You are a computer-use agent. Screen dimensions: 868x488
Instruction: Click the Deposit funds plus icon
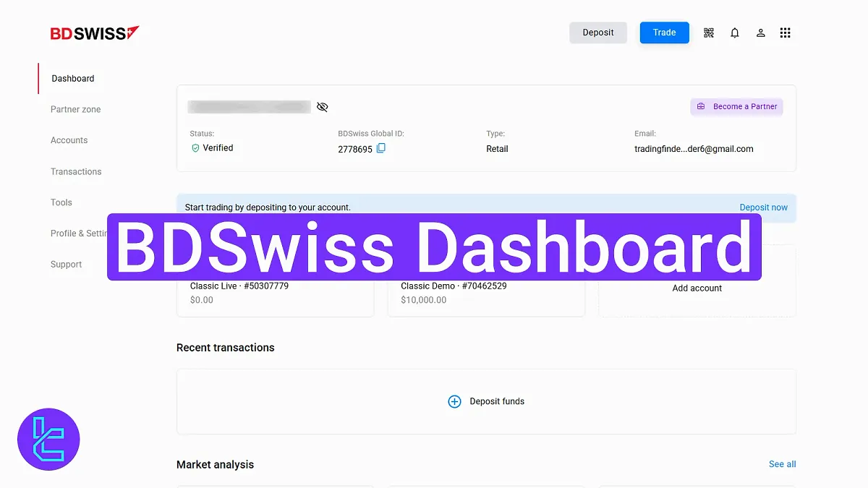454,401
